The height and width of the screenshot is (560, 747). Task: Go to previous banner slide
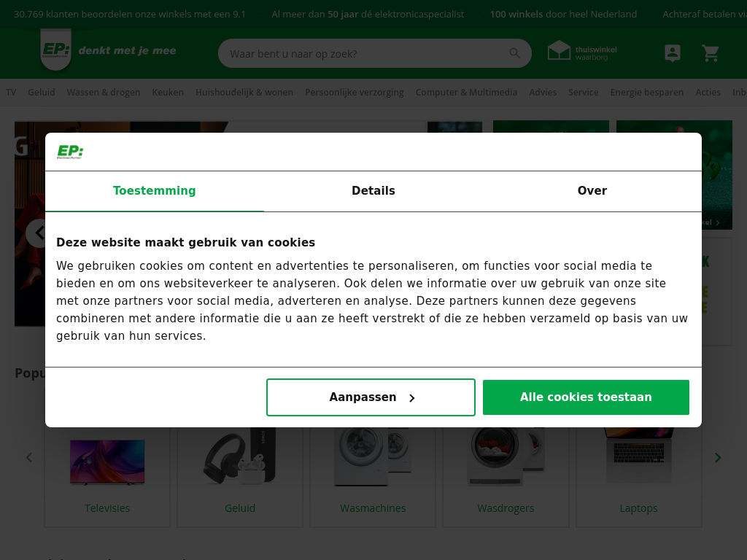[x=38, y=233]
